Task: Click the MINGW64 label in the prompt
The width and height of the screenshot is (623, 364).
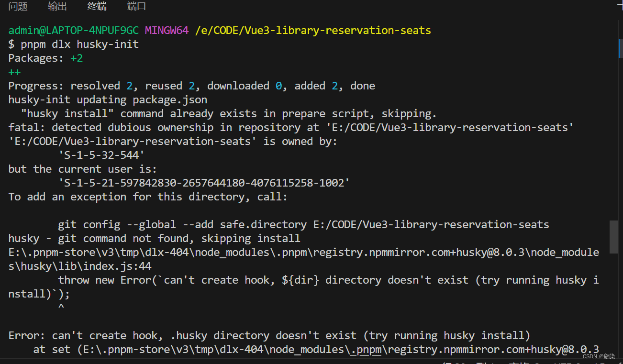Action: 167,30
